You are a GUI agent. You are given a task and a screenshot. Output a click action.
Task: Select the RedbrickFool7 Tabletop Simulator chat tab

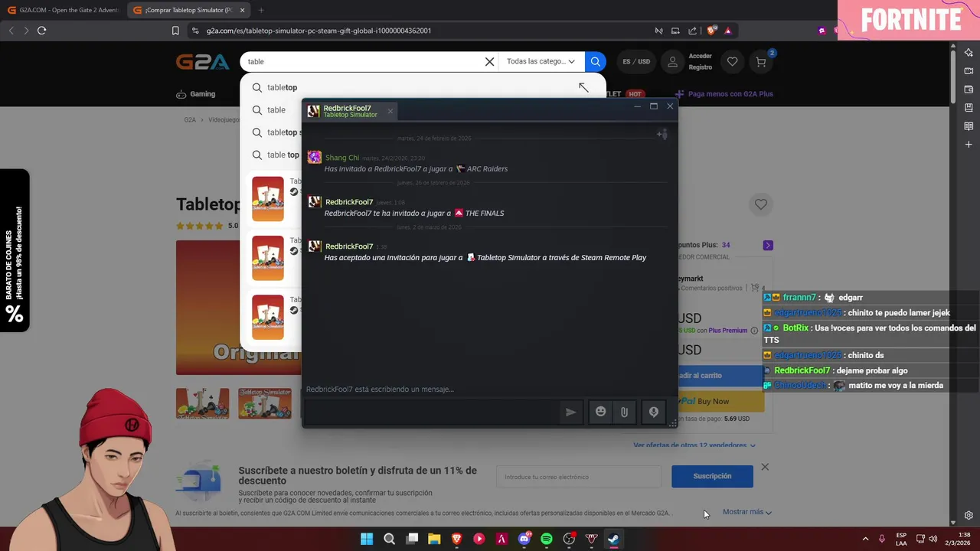350,111
